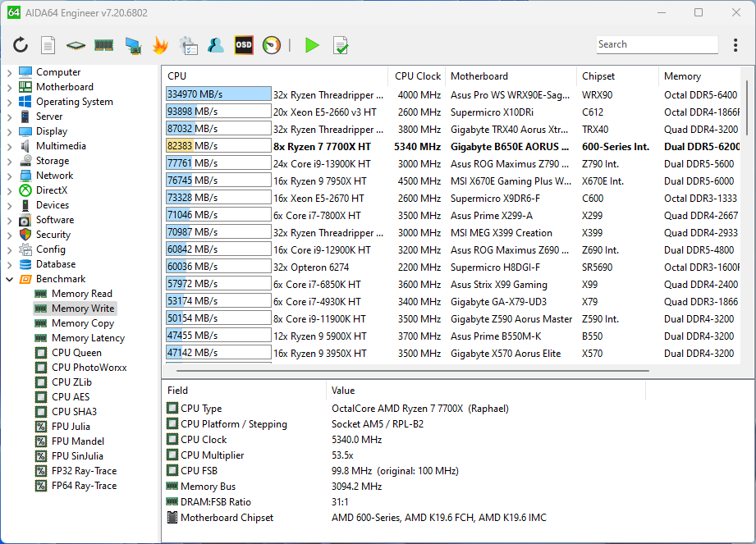The image size is (756, 544).
Task: Open the gauge toolbar icon
Action: 272,45
